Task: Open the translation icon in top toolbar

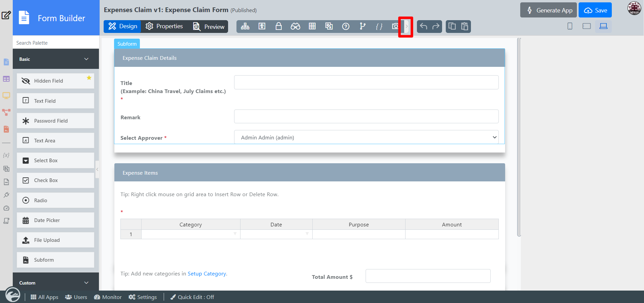Action: point(329,26)
